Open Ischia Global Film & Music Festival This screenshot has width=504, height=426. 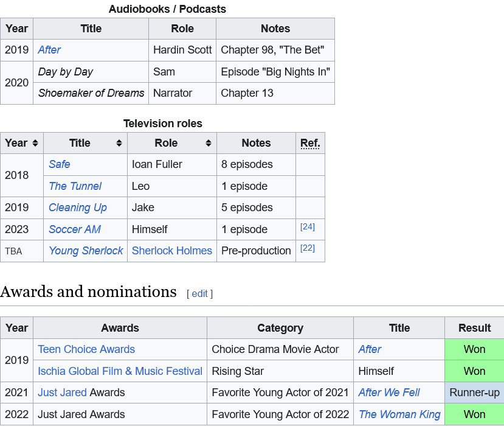click(120, 371)
